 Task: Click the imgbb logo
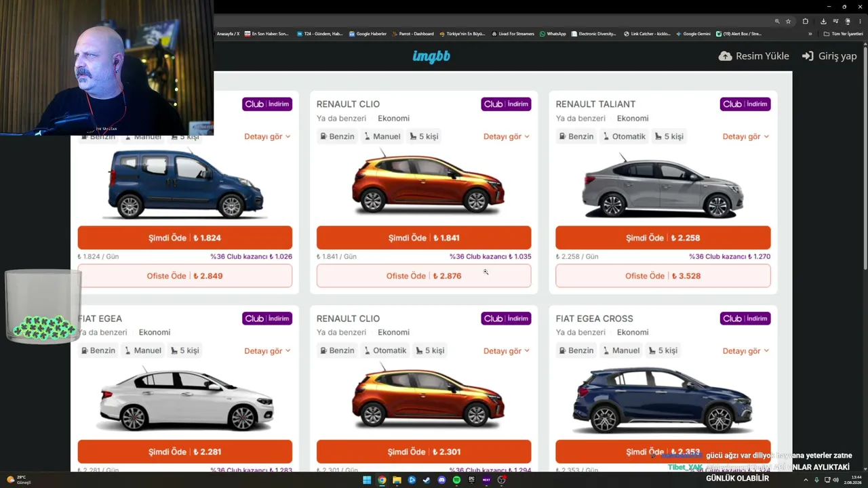[x=431, y=56]
